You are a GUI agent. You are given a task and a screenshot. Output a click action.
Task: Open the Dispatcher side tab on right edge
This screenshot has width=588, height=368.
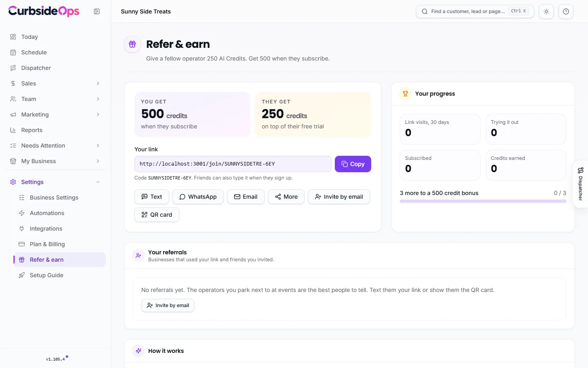coord(580,184)
